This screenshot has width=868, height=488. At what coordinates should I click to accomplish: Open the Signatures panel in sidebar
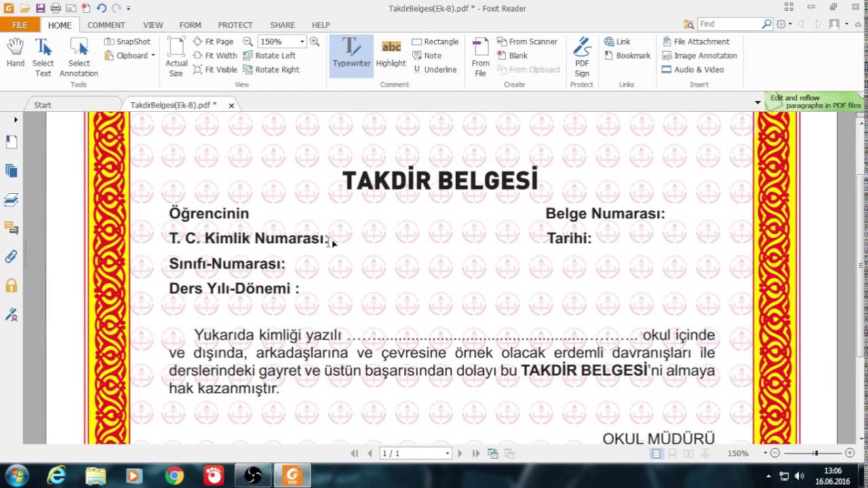[x=11, y=314]
